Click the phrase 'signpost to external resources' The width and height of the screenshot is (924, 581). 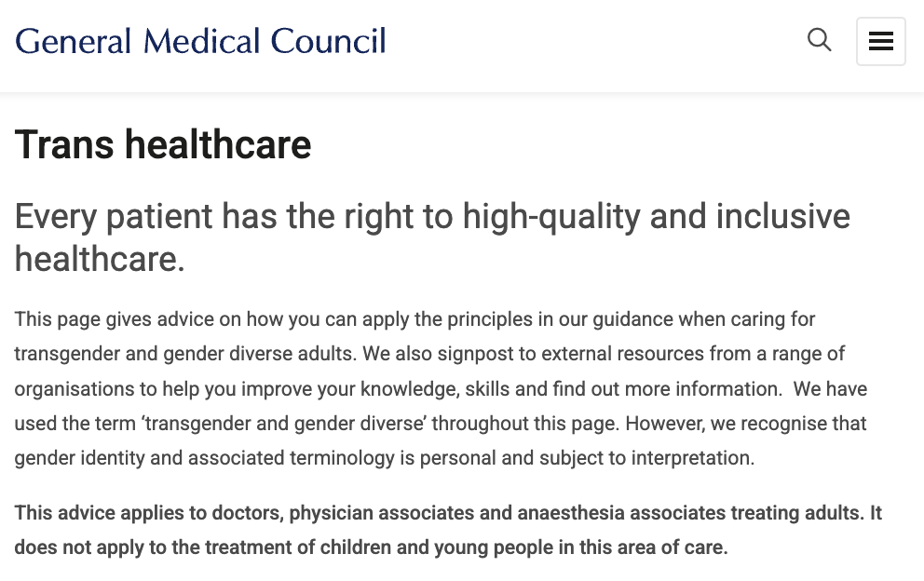click(x=549, y=354)
